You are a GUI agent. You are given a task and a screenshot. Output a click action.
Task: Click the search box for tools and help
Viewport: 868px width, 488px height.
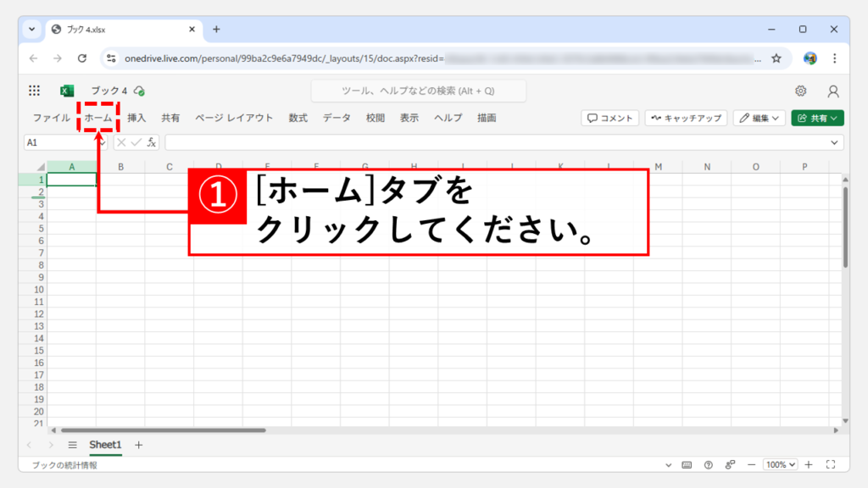pos(418,91)
